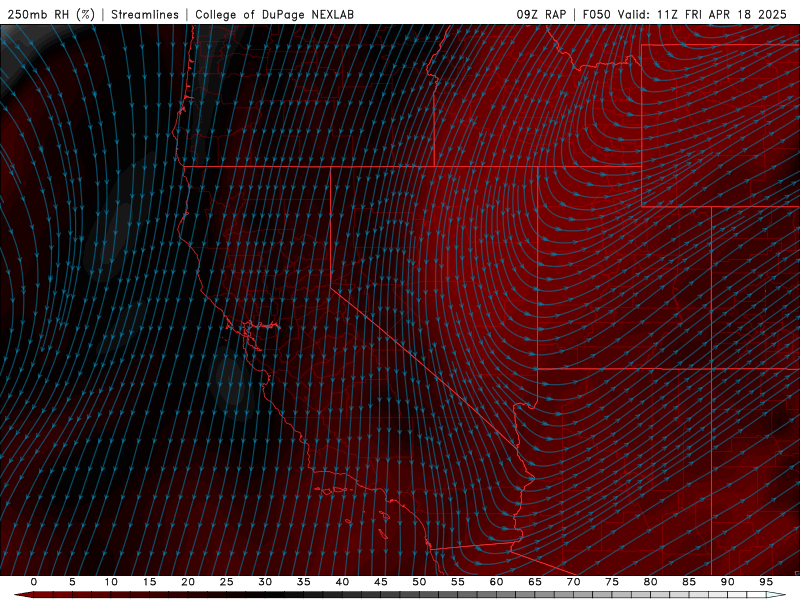Click the colorbar label '95'

[766, 582]
